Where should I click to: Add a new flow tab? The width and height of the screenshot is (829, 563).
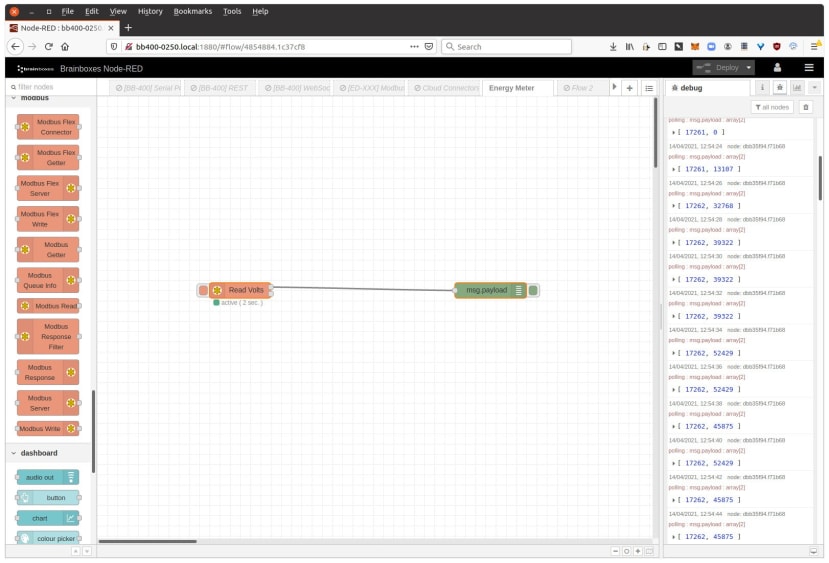tap(630, 88)
